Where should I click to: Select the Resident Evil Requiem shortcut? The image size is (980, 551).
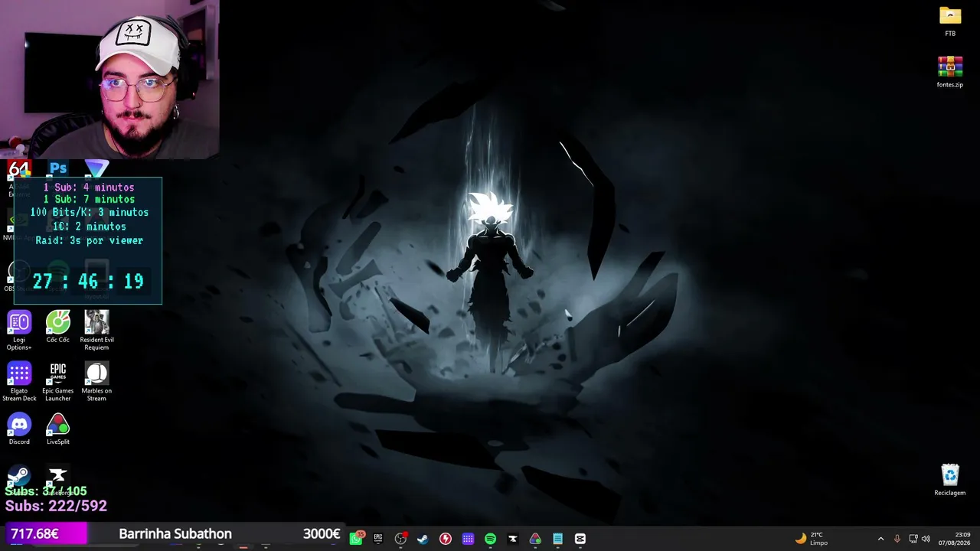(x=96, y=330)
